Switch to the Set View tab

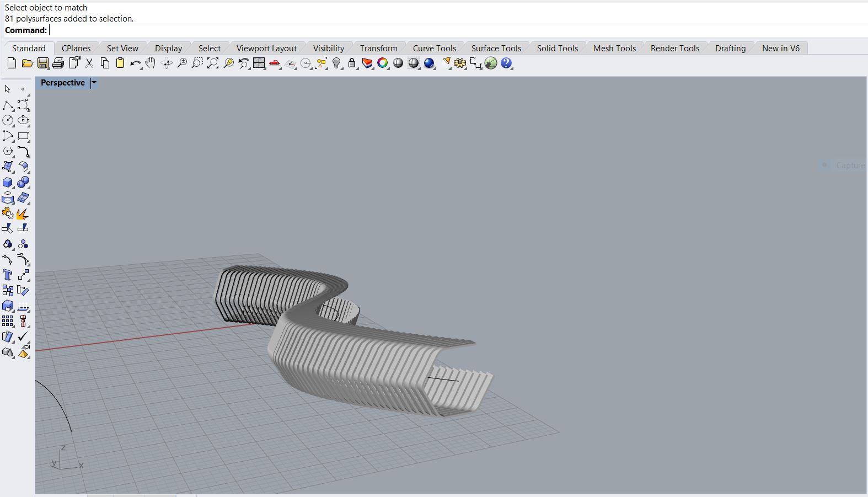pyautogui.click(x=122, y=48)
